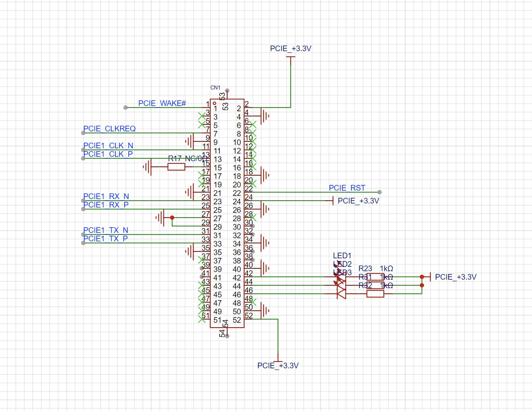
Task: Click the PCIE_+3.3V power label above the connector
Action: (291, 48)
